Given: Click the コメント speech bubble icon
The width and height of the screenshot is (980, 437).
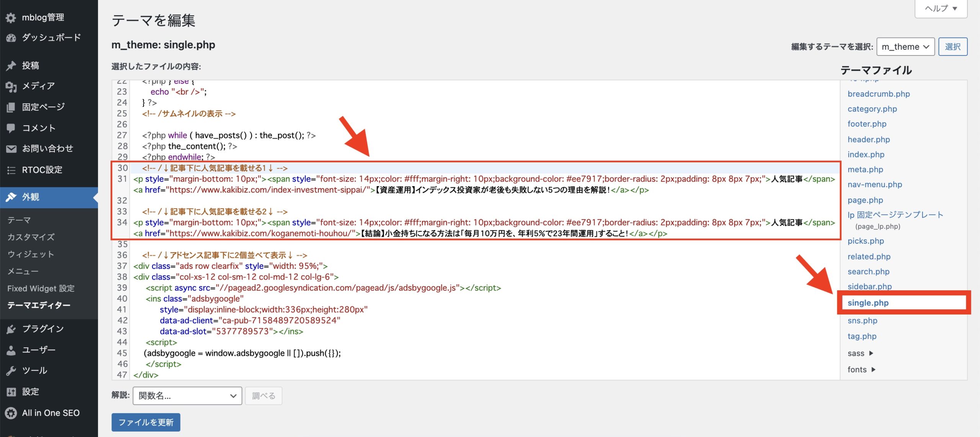Looking at the screenshot, I should coord(11,128).
